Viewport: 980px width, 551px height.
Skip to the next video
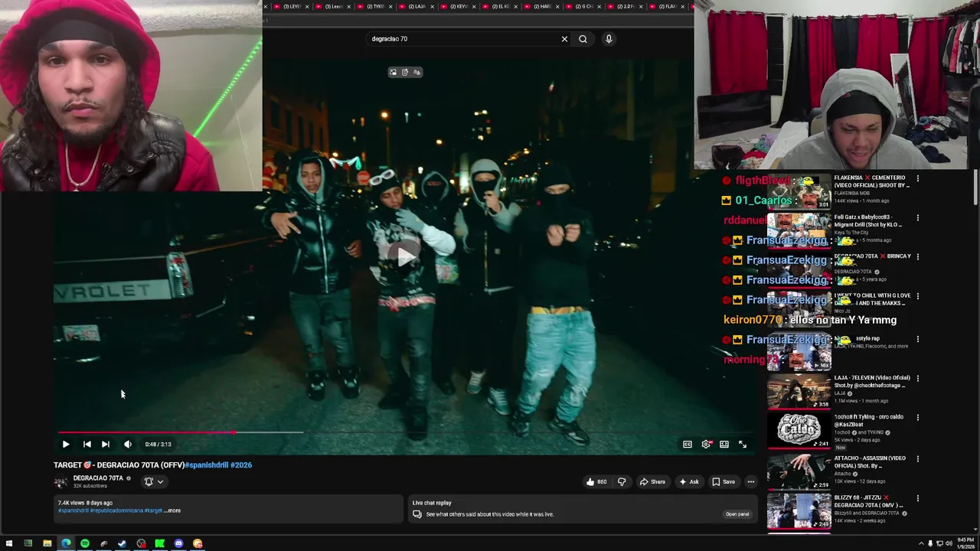(x=106, y=444)
